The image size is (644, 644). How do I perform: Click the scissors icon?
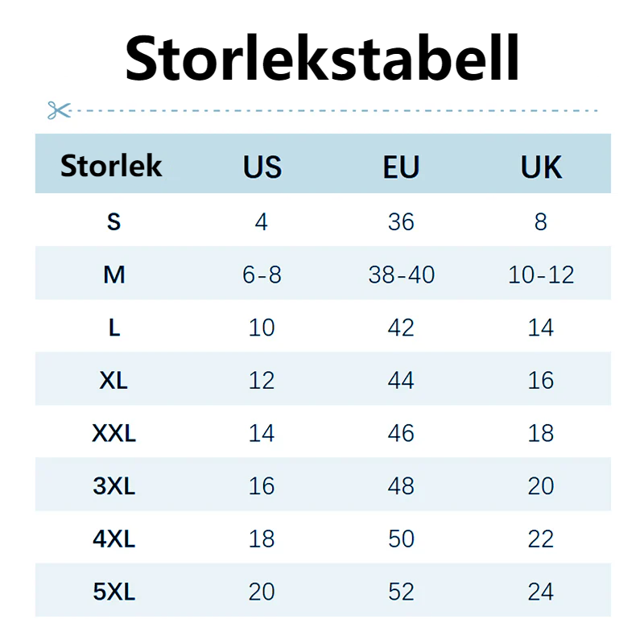point(59,110)
